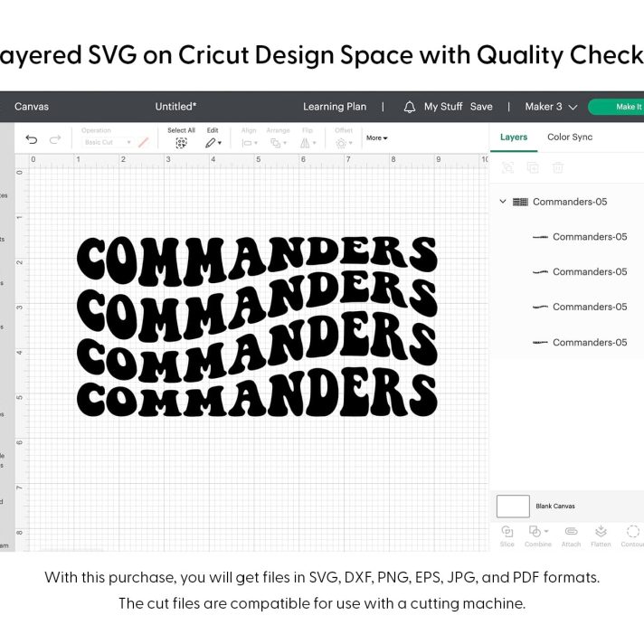The height and width of the screenshot is (644, 644).
Task: Open the Basic Cut operation dropdown
Action: click(108, 142)
